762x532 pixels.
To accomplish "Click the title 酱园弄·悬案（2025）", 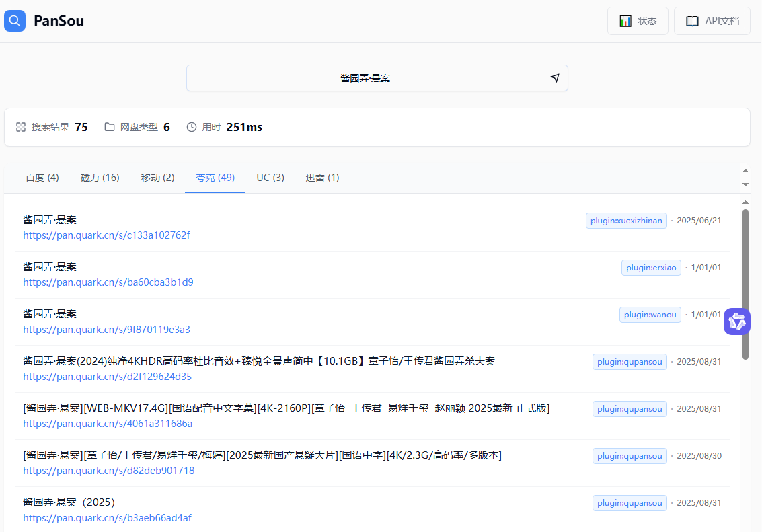I will coord(69,503).
